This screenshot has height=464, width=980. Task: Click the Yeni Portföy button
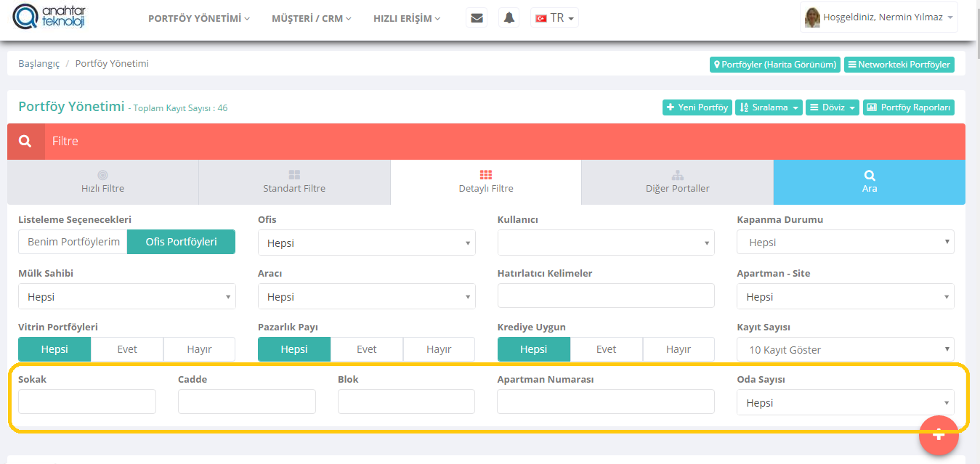(697, 107)
